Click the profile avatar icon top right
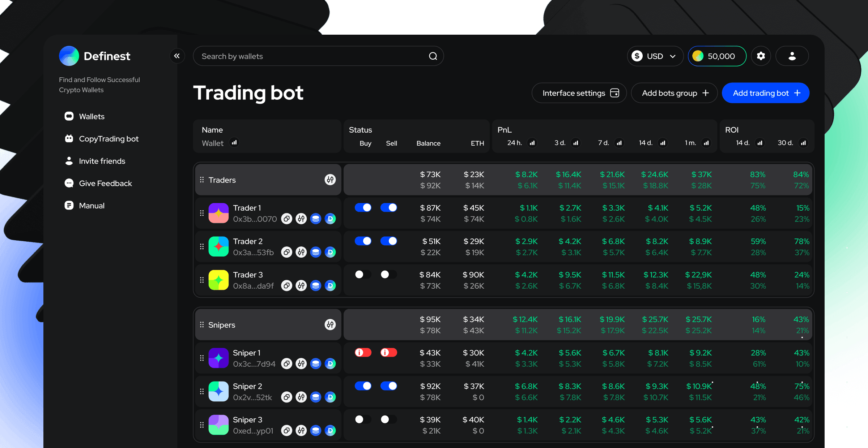 [792, 56]
